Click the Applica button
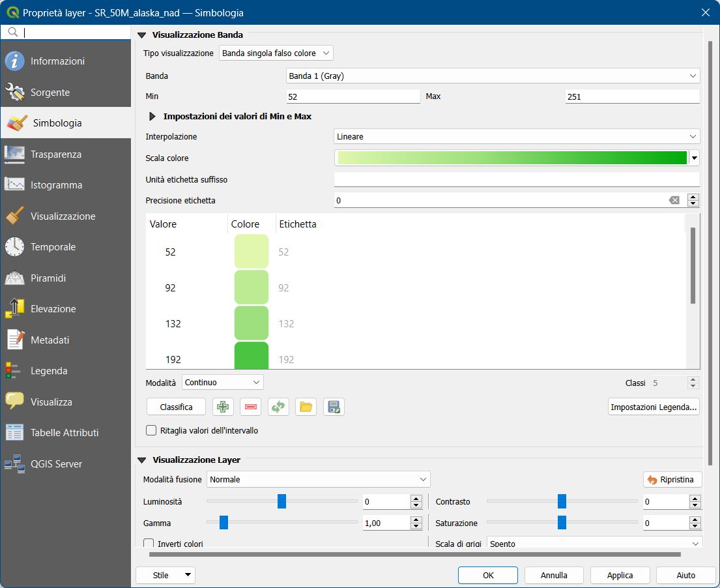Viewport: 720px width, 588px height. tap(620, 575)
